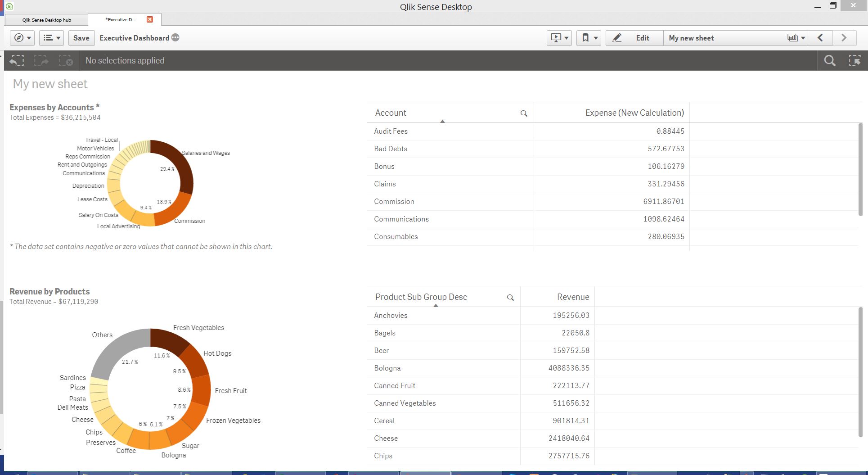Enter Edit mode for the sheet

(x=634, y=38)
